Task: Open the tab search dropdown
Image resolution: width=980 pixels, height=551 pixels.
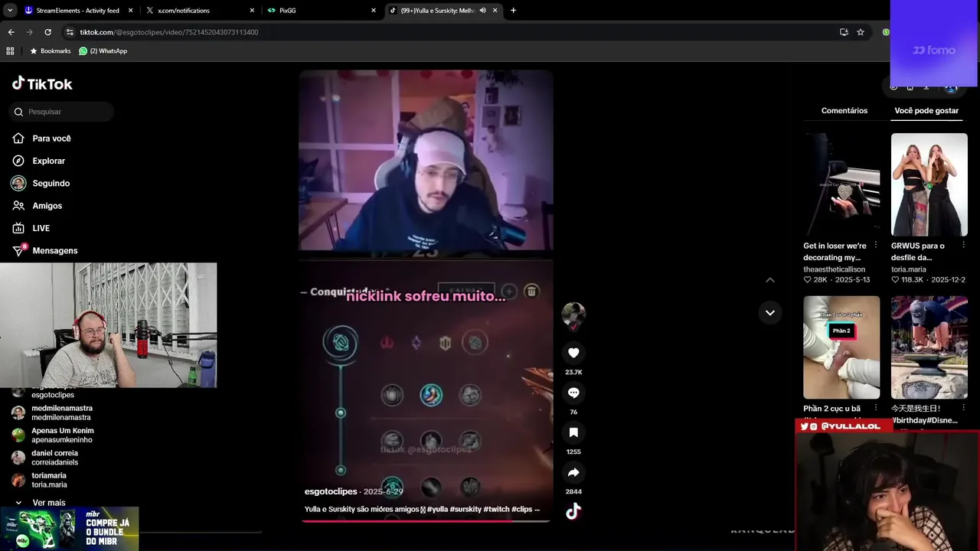Action: (x=10, y=11)
